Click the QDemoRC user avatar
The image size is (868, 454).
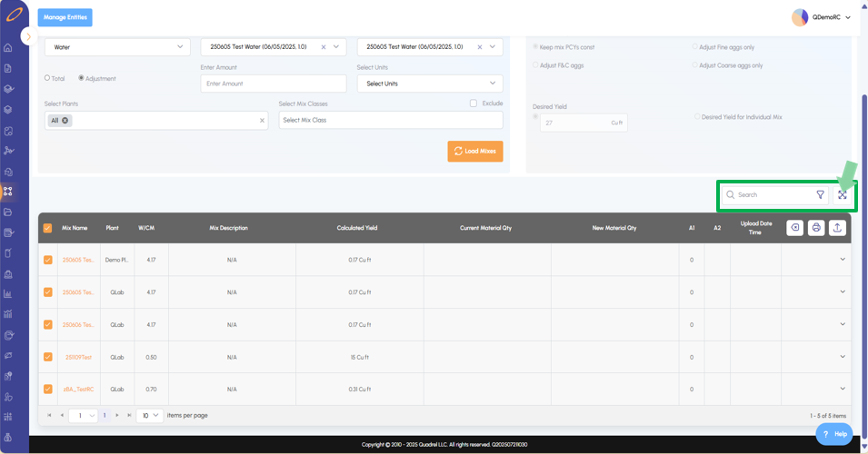[799, 17]
